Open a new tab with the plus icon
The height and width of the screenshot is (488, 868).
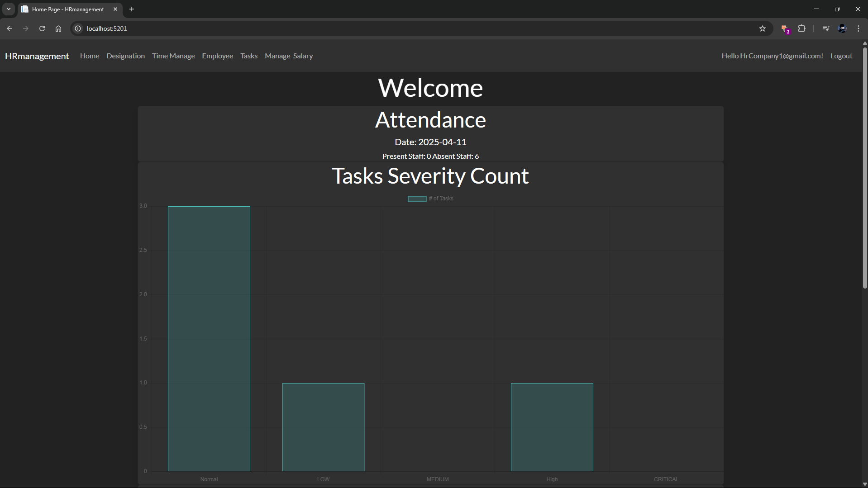click(132, 9)
